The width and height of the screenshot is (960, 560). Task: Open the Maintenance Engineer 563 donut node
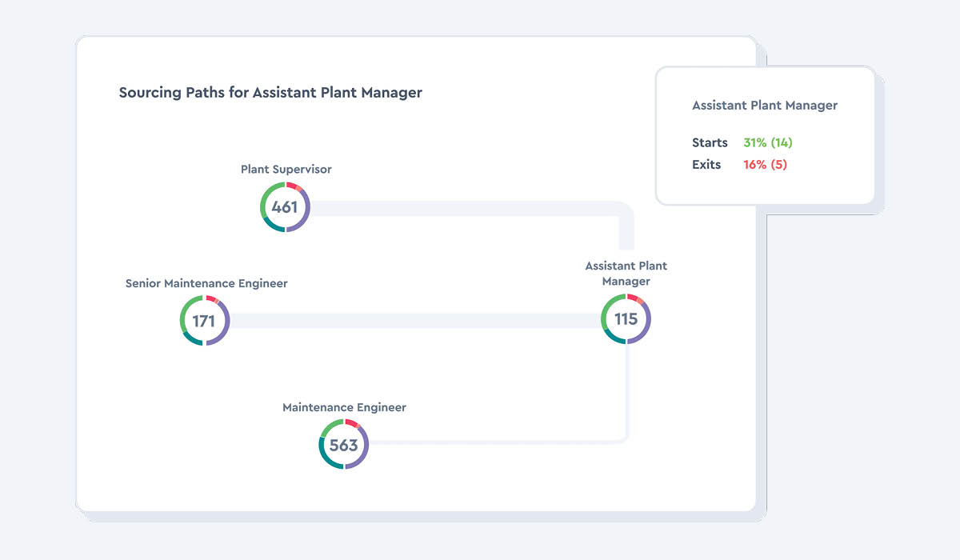(343, 445)
